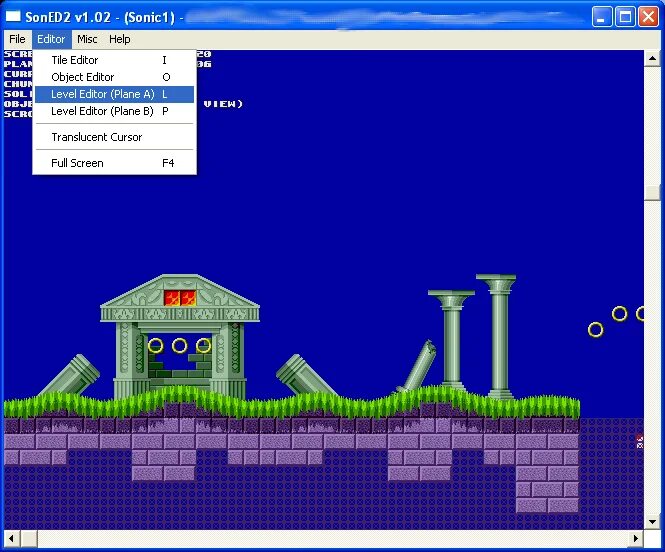Screen dimensions: 665x552
Task: Click the lowest floating ring at right
Action: pyautogui.click(x=595, y=329)
